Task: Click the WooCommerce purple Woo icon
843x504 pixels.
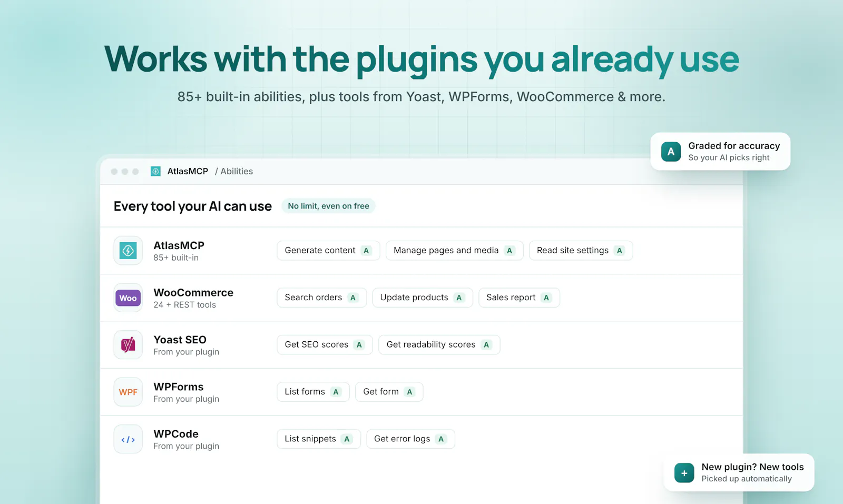Action: pyautogui.click(x=128, y=298)
